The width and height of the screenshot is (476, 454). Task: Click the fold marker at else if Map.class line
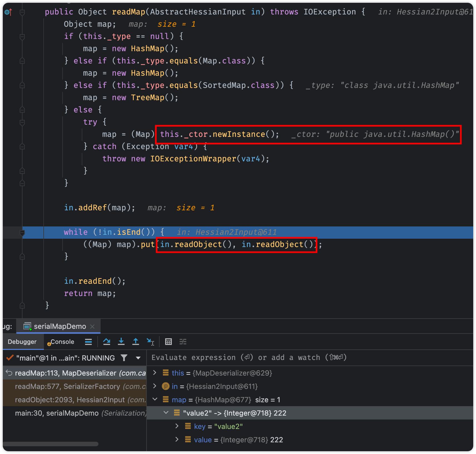point(22,61)
